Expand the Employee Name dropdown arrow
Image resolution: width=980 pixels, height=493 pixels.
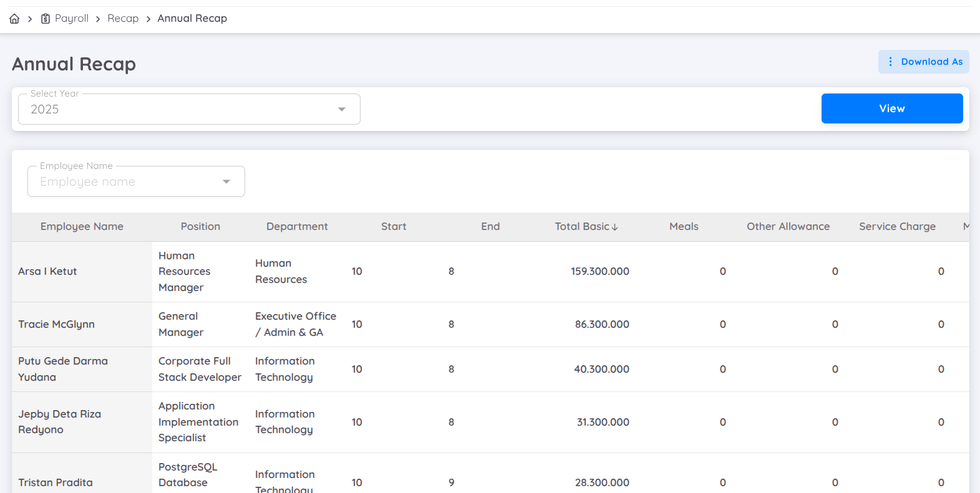pyautogui.click(x=226, y=182)
